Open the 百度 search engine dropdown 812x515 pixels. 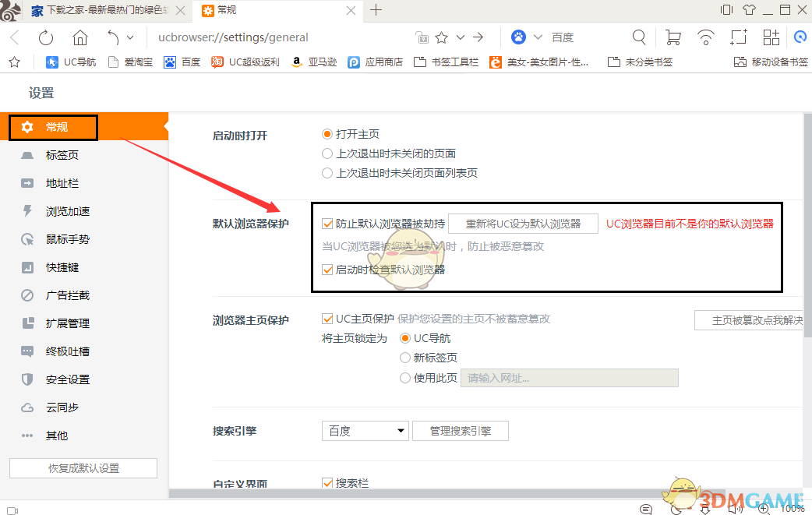coord(365,430)
